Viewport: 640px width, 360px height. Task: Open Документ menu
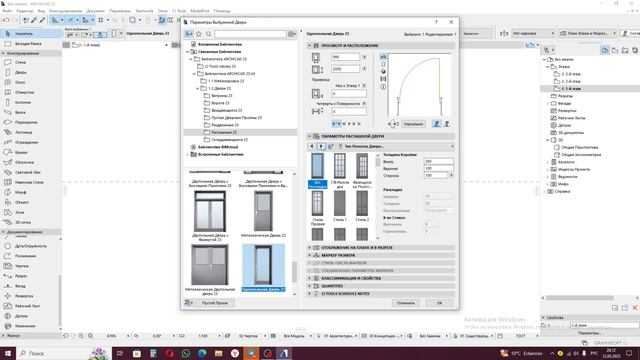[x=96, y=11]
